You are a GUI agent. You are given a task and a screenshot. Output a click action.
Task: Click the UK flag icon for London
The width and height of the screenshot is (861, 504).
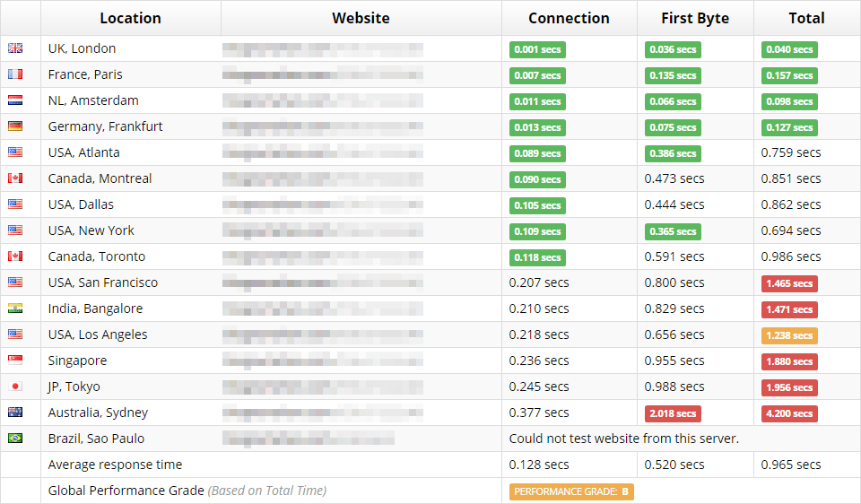[x=15, y=48]
